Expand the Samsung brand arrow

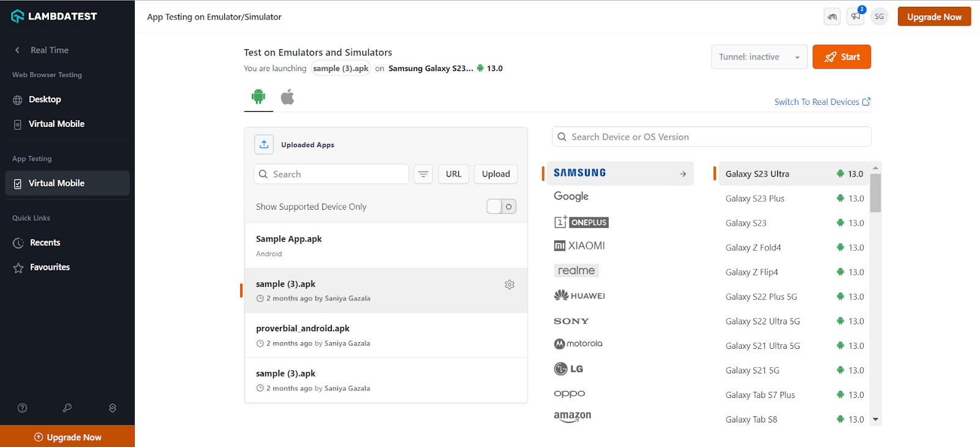click(x=683, y=174)
